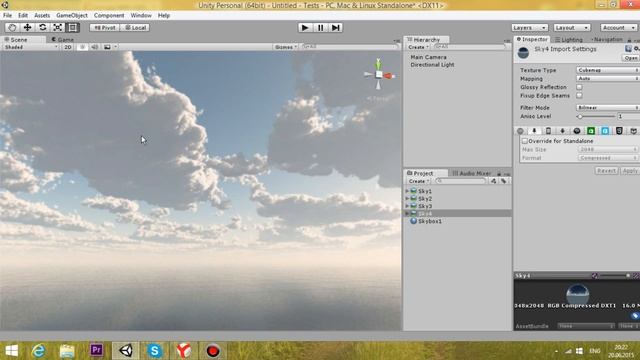Click the Aniso Level value field
Image resolution: width=640 pixels, height=360 pixels.
(628, 117)
